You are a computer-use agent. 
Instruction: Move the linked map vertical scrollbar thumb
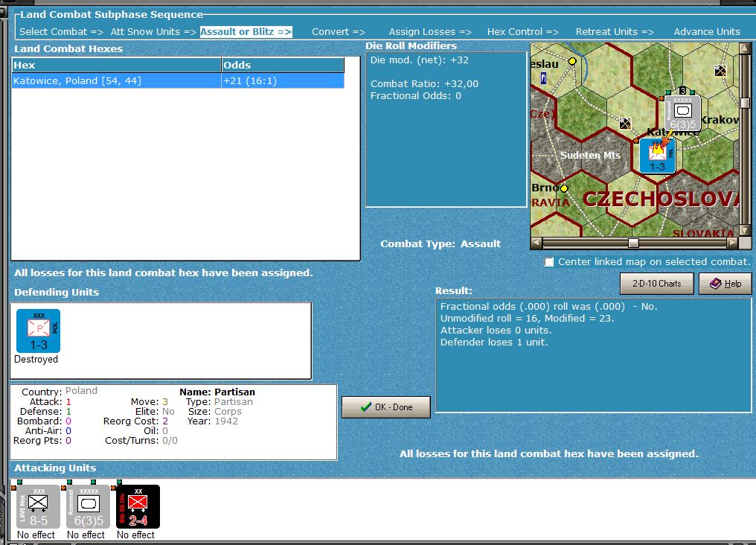(745, 103)
